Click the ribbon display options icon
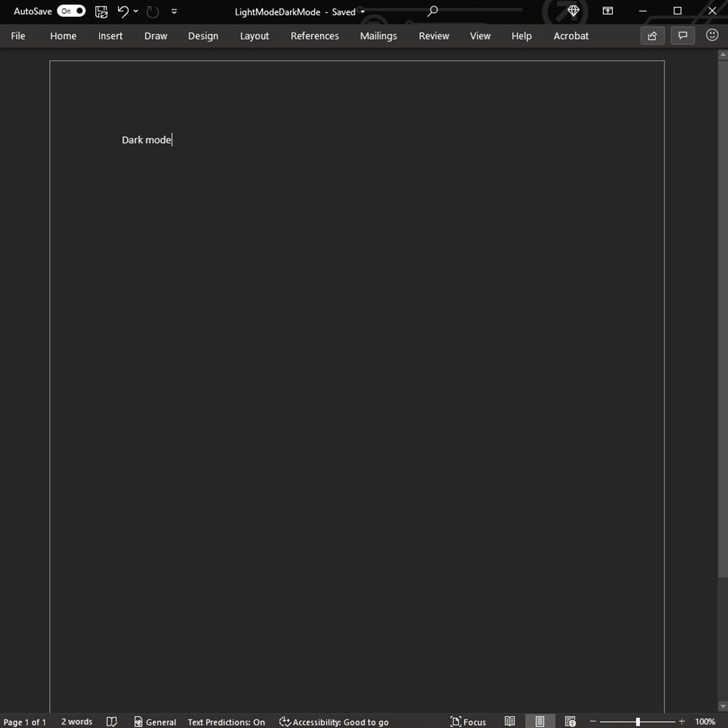Image resolution: width=728 pixels, height=728 pixels. 607,11
